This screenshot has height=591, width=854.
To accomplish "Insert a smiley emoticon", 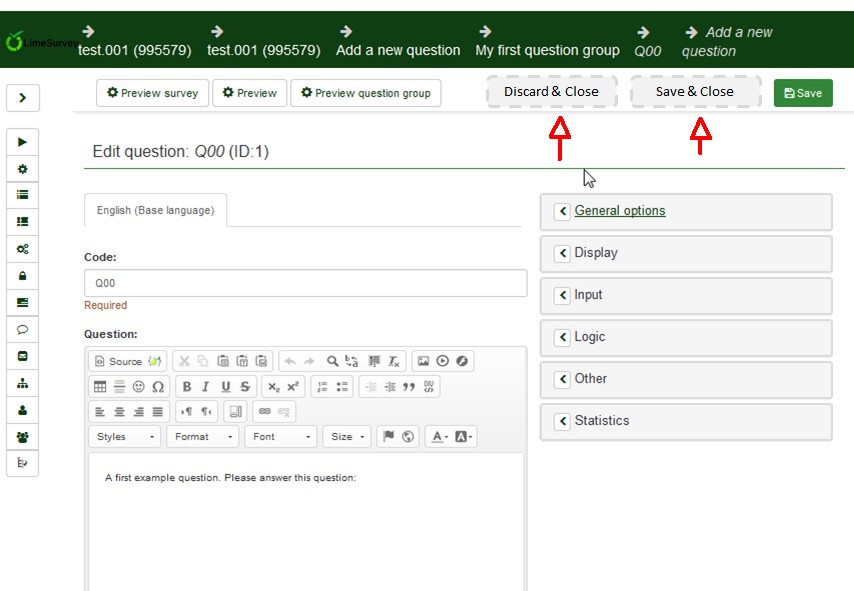I will pyautogui.click(x=138, y=387).
